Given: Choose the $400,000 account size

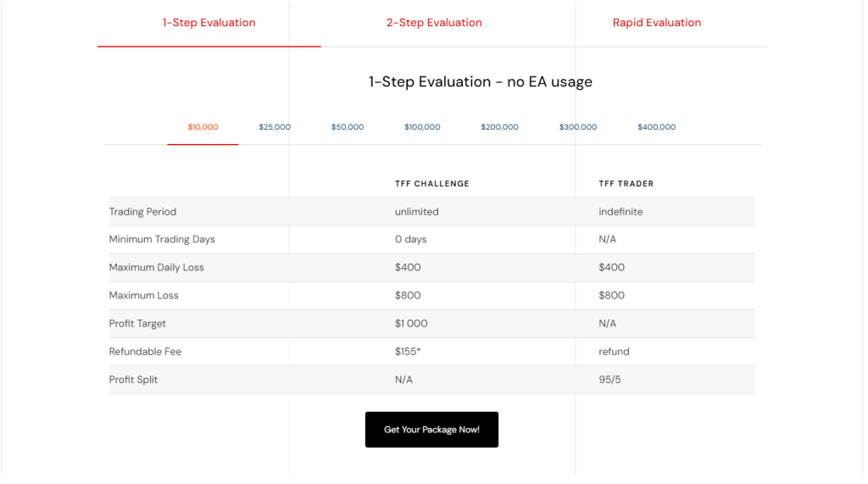Looking at the screenshot, I should (x=657, y=127).
